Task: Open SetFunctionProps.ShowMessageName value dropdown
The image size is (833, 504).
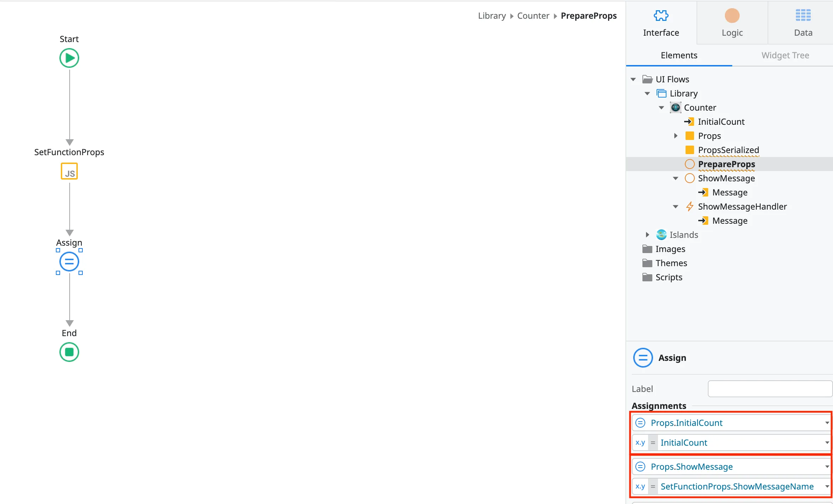Action: coord(827,486)
